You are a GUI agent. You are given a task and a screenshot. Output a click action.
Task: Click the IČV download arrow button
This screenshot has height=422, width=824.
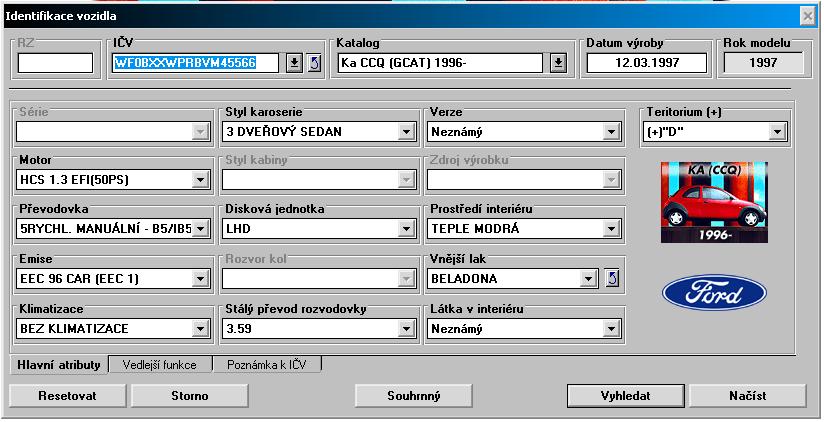pos(294,63)
